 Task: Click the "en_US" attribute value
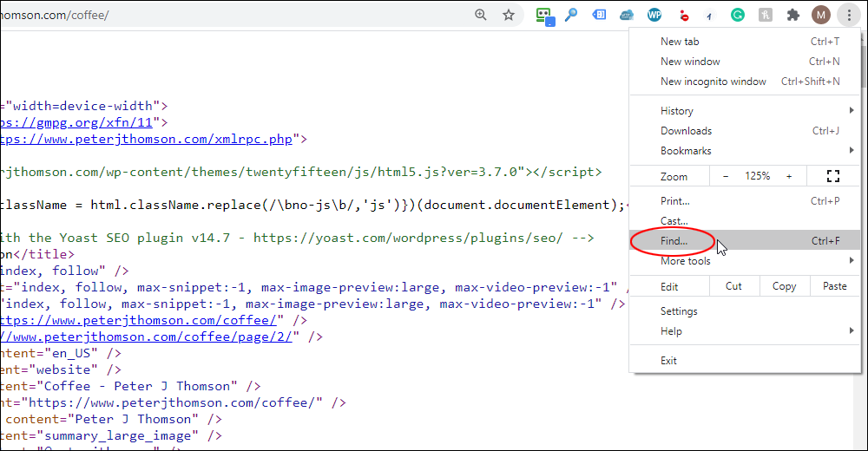(75, 353)
